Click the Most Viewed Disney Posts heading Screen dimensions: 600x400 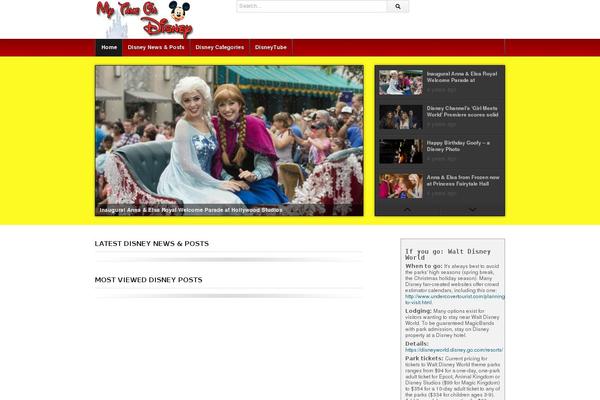148,280
